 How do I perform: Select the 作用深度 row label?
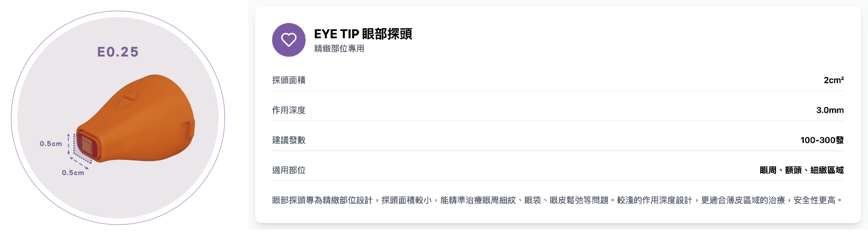point(289,110)
